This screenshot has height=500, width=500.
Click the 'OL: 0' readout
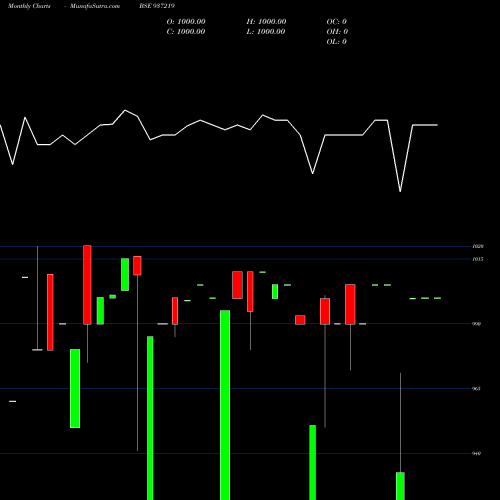point(336,42)
